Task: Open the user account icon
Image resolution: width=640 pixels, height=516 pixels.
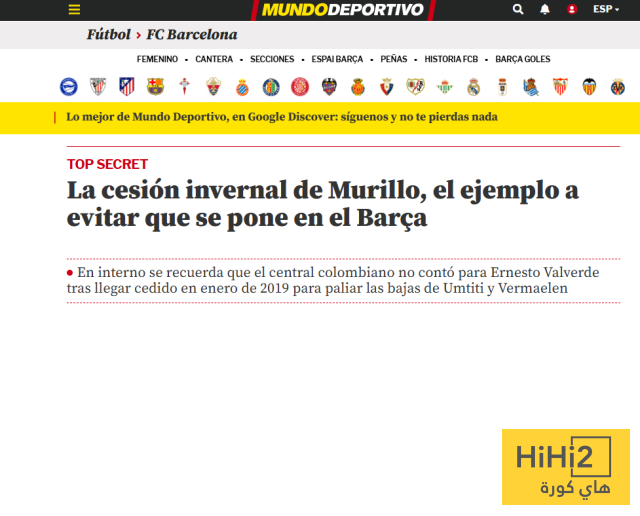Action: click(572, 9)
